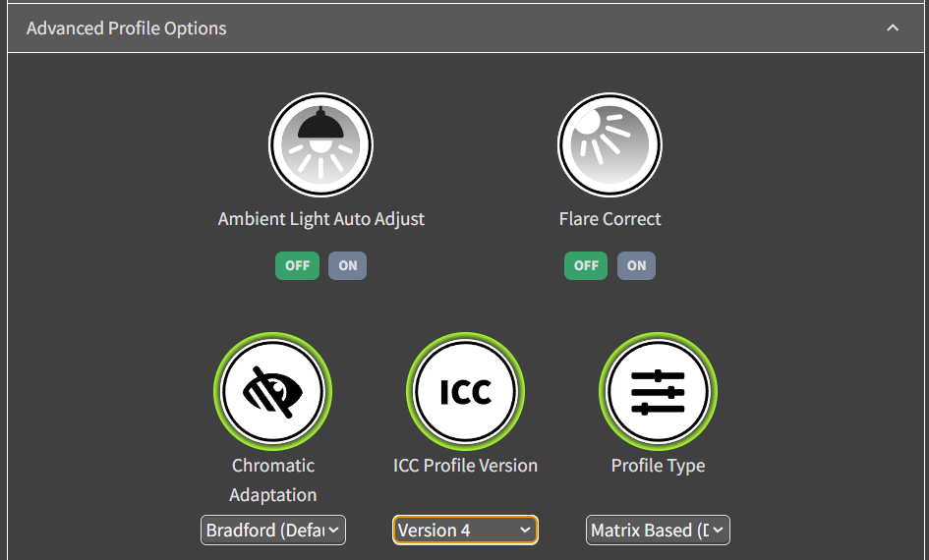The image size is (929, 560).
Task: Open the Matrix Based profile type dropdown
Action: [658, 531]
